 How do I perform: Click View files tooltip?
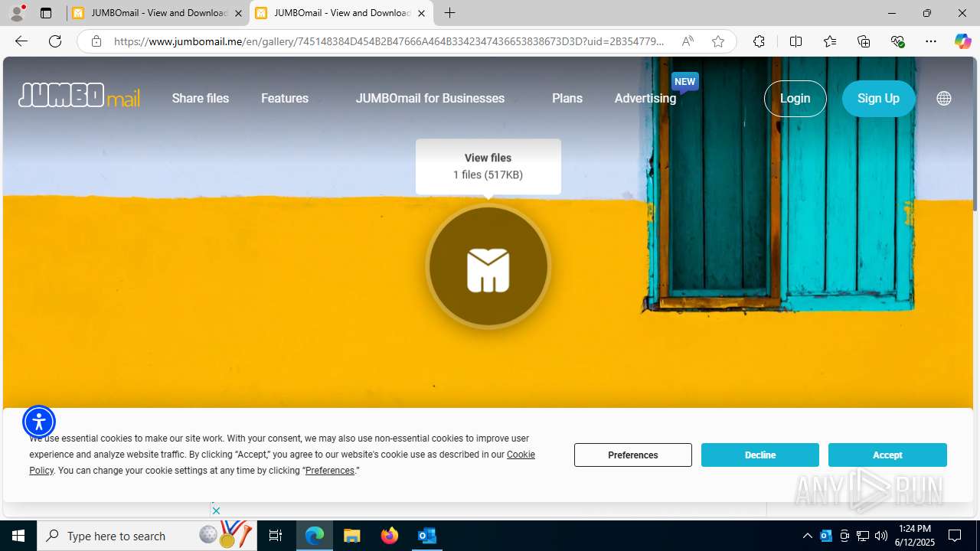[x=488, y=166]
